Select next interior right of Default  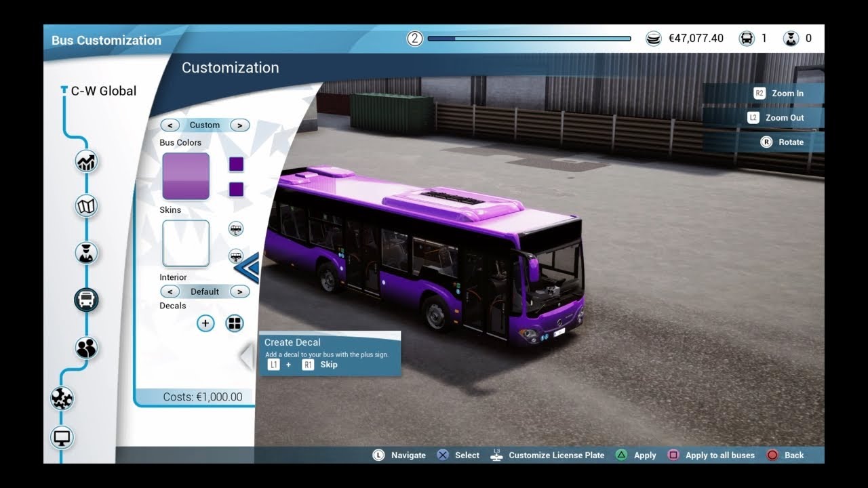[x=240, y=291]
